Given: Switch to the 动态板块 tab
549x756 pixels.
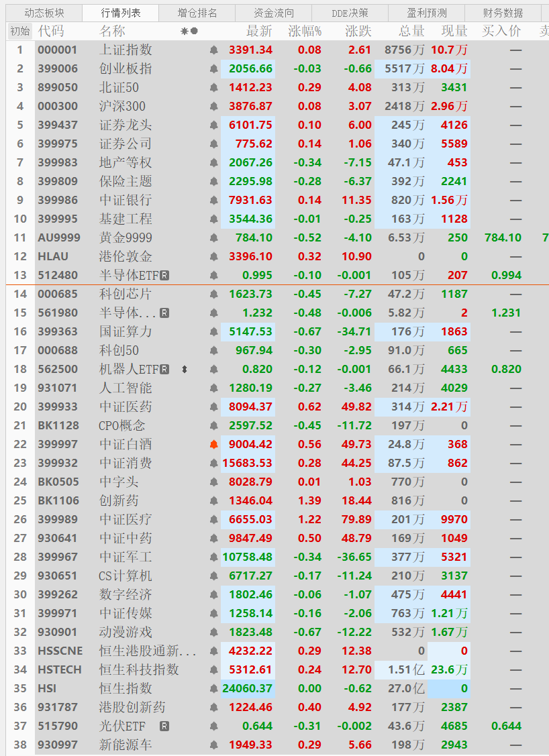Looking at the screenshot, I should point(44,13).
